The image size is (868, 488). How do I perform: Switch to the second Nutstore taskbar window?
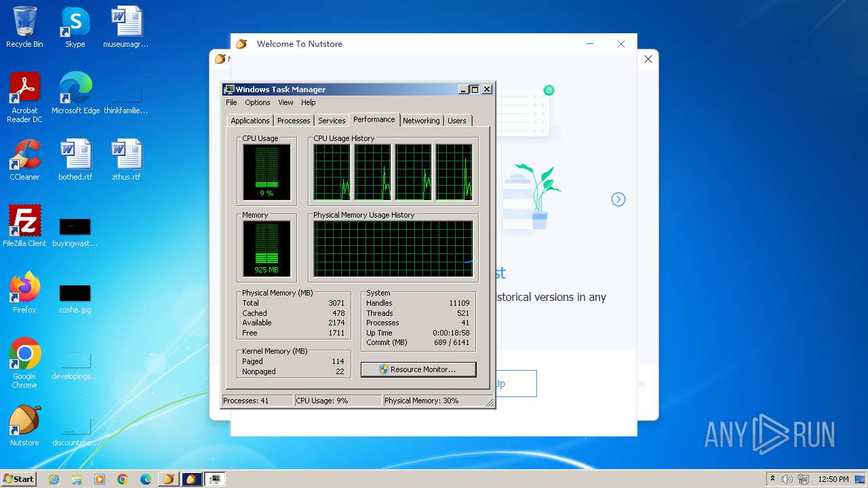coord(192,479)
